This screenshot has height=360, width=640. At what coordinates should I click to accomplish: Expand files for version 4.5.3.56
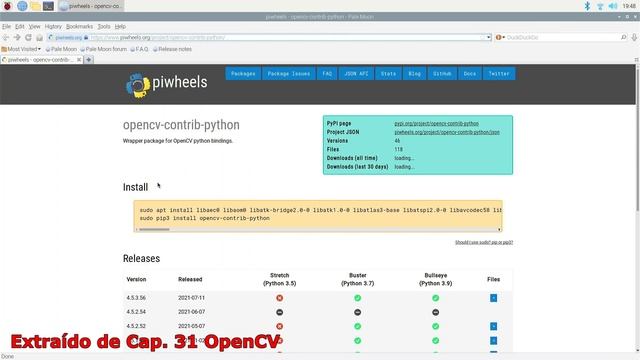[493, 298]
